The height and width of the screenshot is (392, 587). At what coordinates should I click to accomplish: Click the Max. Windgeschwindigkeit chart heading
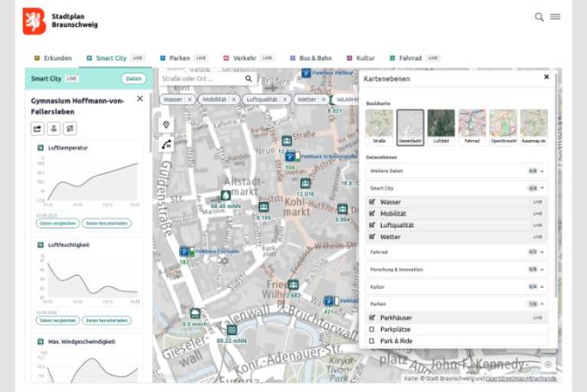pos(82,341)
